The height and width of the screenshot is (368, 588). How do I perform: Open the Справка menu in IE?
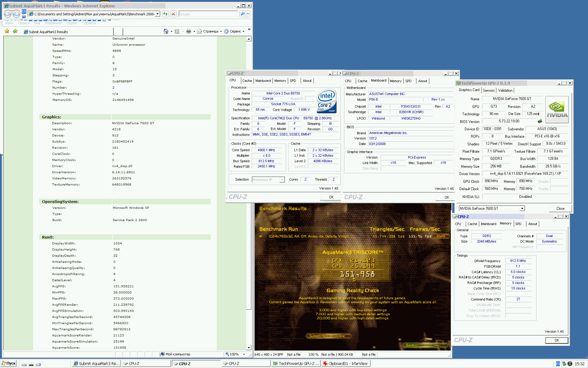coord(89,23)
